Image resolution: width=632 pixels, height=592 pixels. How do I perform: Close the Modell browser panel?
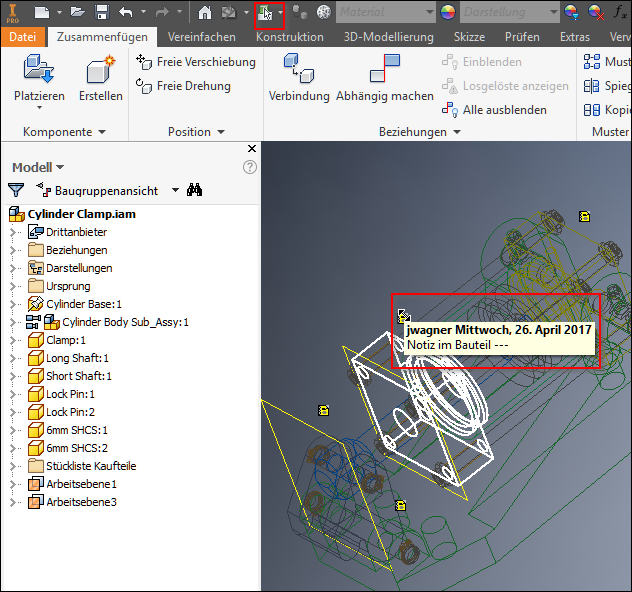point(252,149)
